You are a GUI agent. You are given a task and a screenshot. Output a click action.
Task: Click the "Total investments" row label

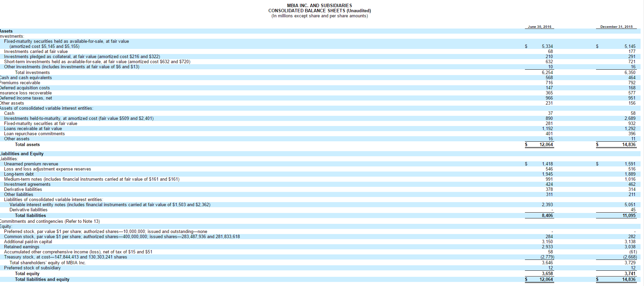tap(32, 72)
